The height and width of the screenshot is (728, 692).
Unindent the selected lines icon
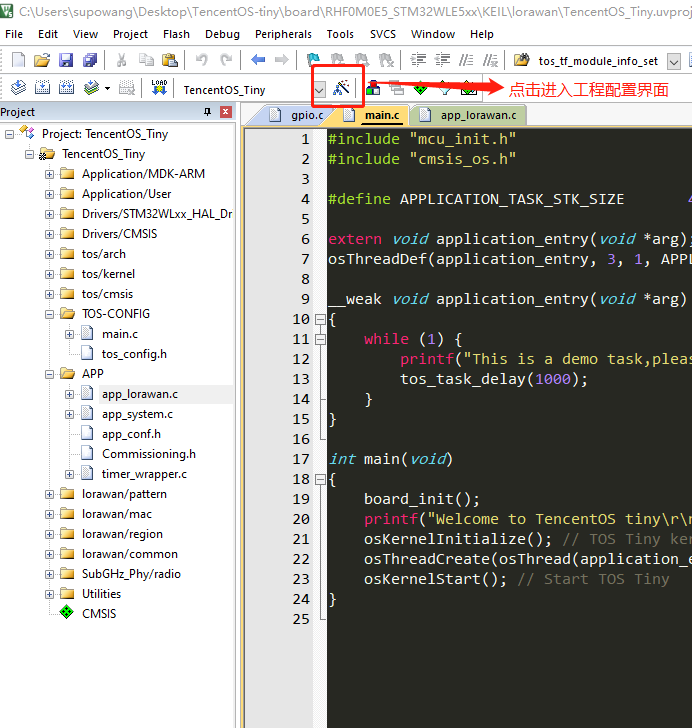click(x=442, y=60)
